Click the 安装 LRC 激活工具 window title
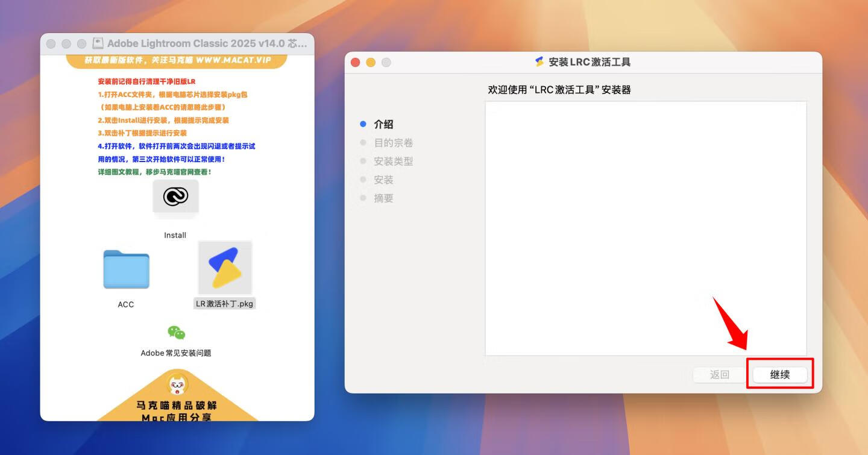Image resolution: width=868 pixels, height=455 pixels. 590,61
